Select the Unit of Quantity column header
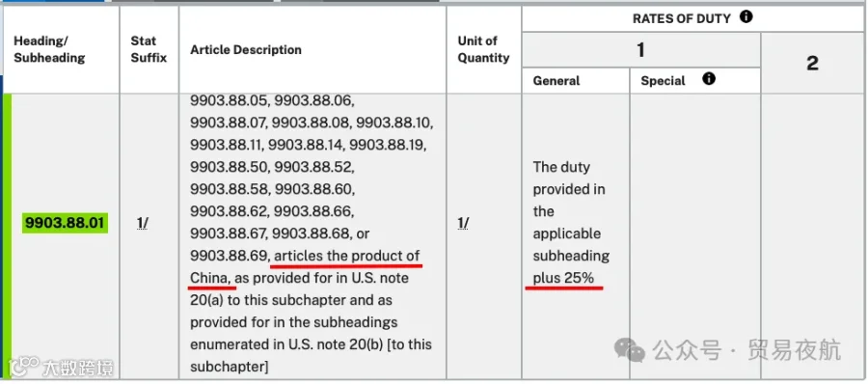 pyautogui.click(x=483, y=49)
